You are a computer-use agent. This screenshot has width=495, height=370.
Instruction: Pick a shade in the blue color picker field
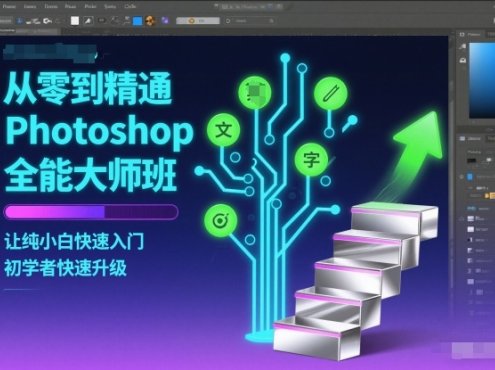click(x=482, y=81)
